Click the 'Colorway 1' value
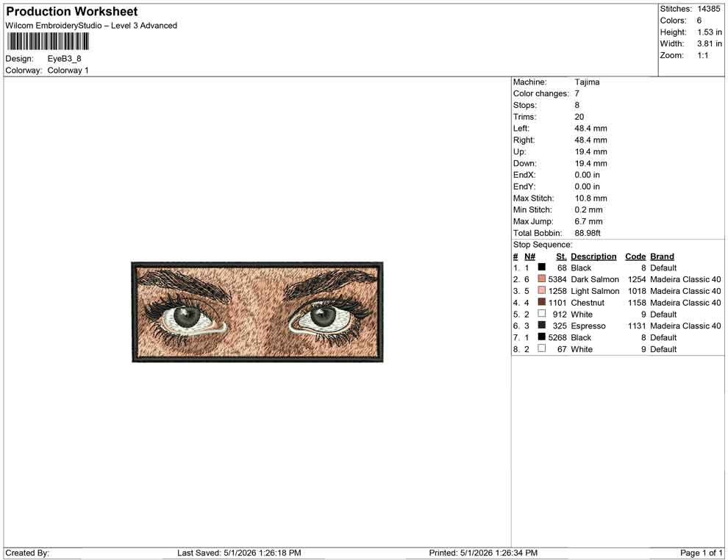Viewport: 728px width, 560px height. pyautogui.click(x=68, y=71)
